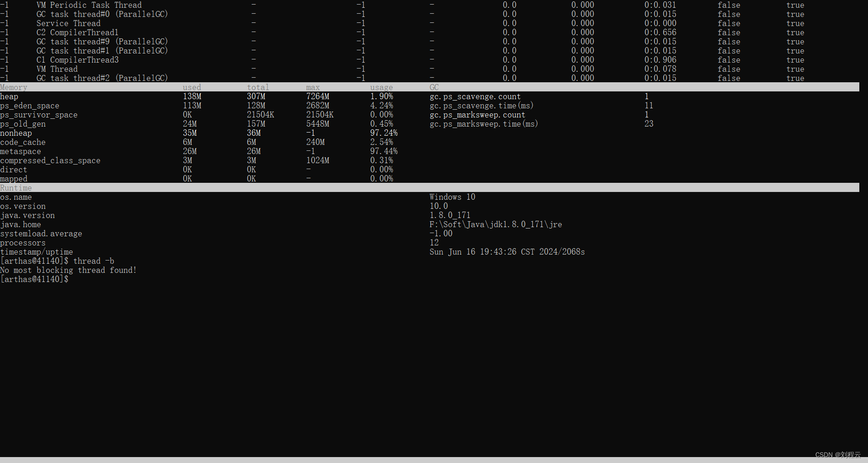Screen dimensions: 868x463
Task: Click java version value 1.8.0_171
Action: 450,215
